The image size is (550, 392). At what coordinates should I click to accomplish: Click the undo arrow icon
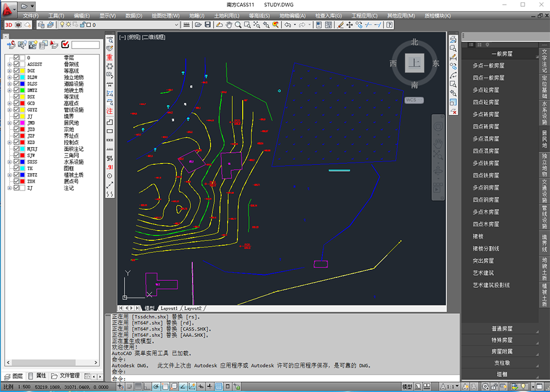tap(288, 25)
